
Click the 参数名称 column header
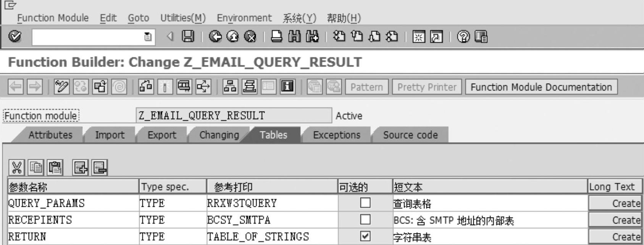(73, 187)
